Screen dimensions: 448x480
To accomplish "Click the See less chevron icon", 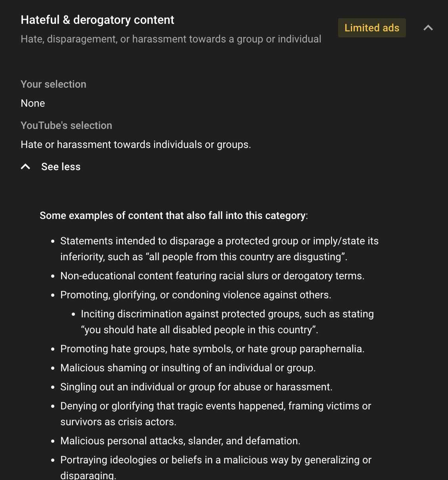I will point(25,167).
